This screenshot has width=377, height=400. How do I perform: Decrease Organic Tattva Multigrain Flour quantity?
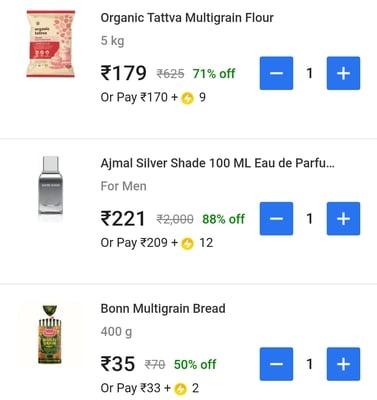pyautogui.click(x=276, y=73)
